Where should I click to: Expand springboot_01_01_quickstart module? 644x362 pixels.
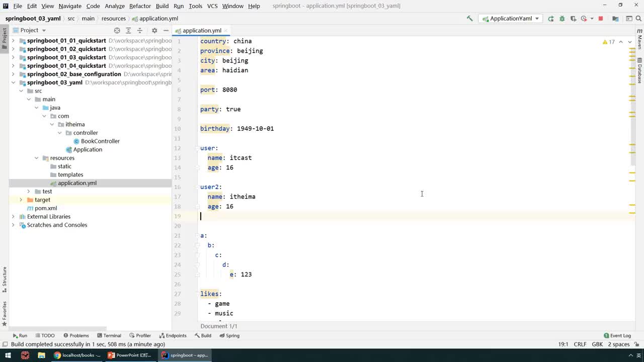14,41
